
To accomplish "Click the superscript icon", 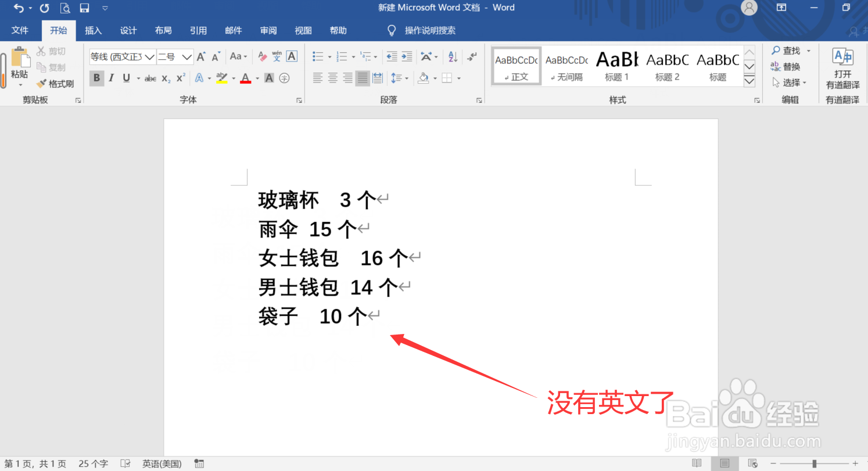I will pyautogui.click(x=179, y=78).
